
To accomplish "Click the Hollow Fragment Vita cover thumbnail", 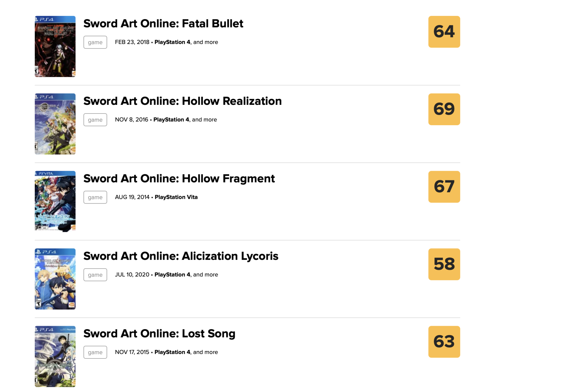I will pos(55,202).
